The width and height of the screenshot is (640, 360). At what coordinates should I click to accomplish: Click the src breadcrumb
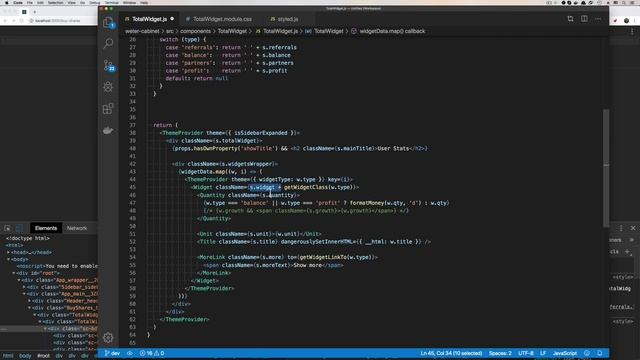(x=170, y=31)
